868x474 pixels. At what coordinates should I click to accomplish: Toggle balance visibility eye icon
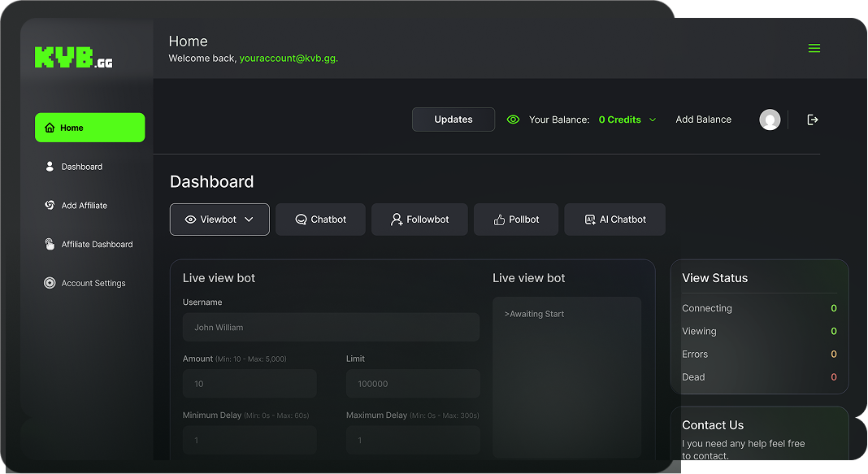click(513, 120)
